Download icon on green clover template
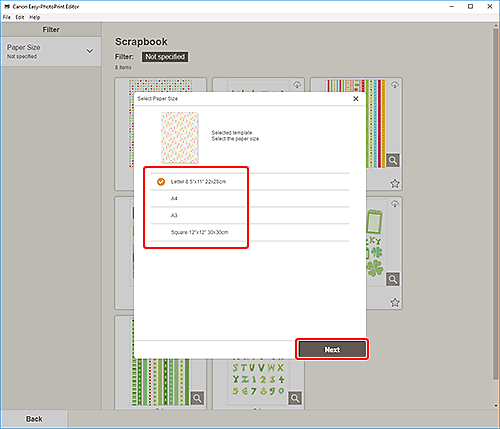The width and height of the screenshot is (500, 429). [395, 204]
